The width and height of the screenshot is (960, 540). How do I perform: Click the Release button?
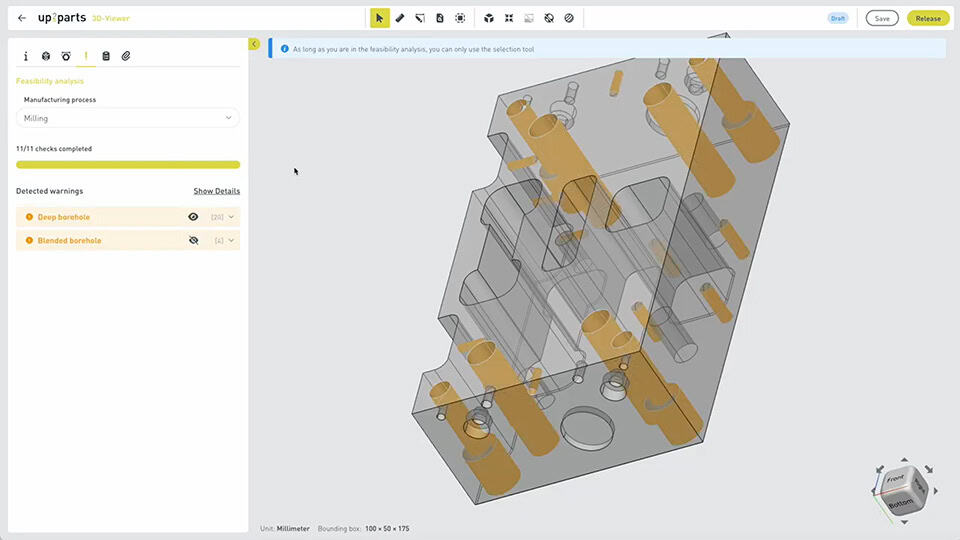click(928, 18)
